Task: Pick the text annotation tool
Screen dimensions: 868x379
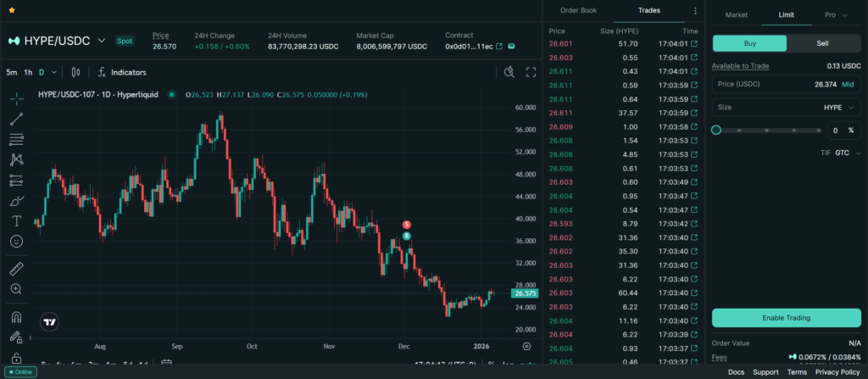Action: click(16, 220)
